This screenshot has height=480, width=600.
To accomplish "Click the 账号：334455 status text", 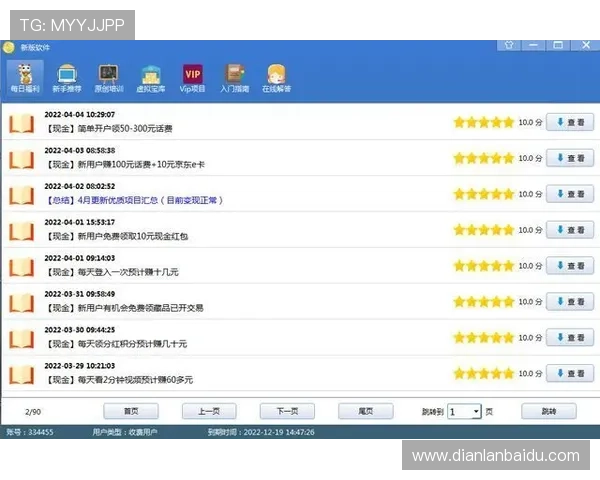I will coord(29,432).
